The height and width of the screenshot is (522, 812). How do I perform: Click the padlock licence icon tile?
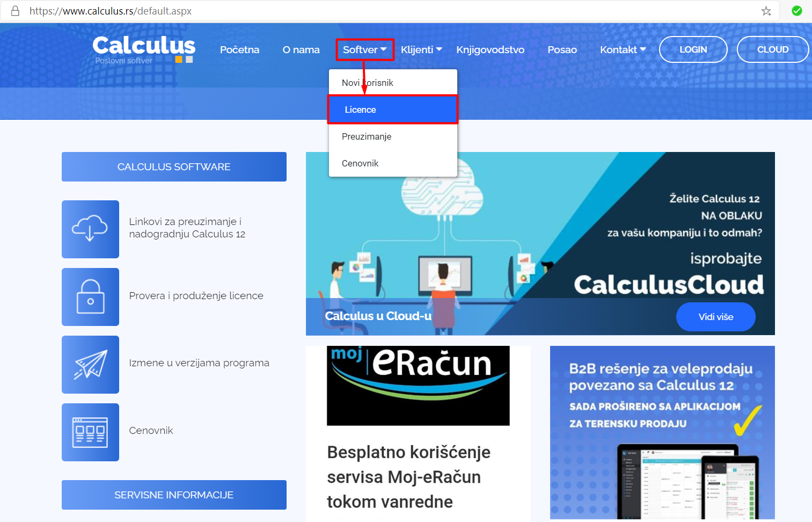coord(90,297)
